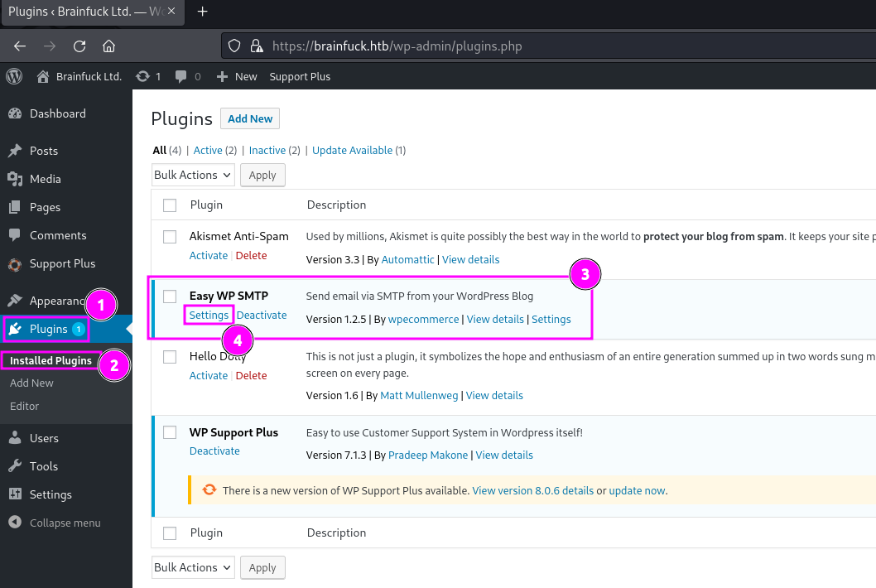The image size is (876, 588).
Task: Click the Pages sidebar icon
Action: tap(15, 207)
